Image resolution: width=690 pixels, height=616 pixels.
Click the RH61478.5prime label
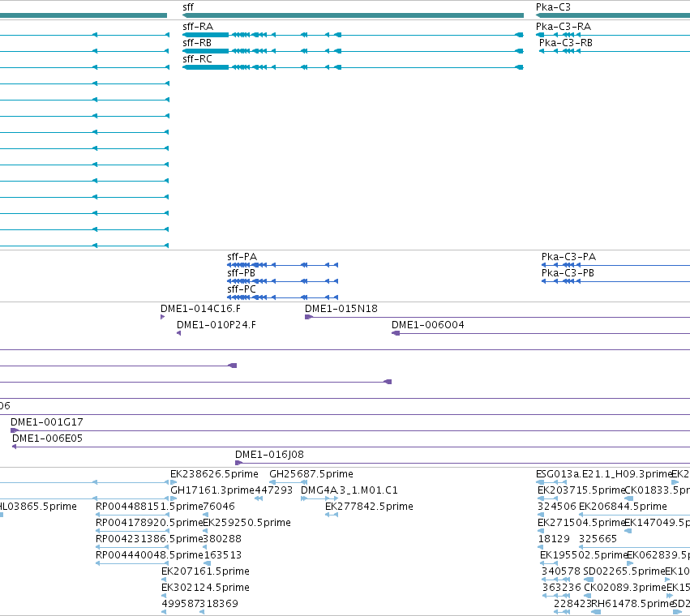(632, 604)
